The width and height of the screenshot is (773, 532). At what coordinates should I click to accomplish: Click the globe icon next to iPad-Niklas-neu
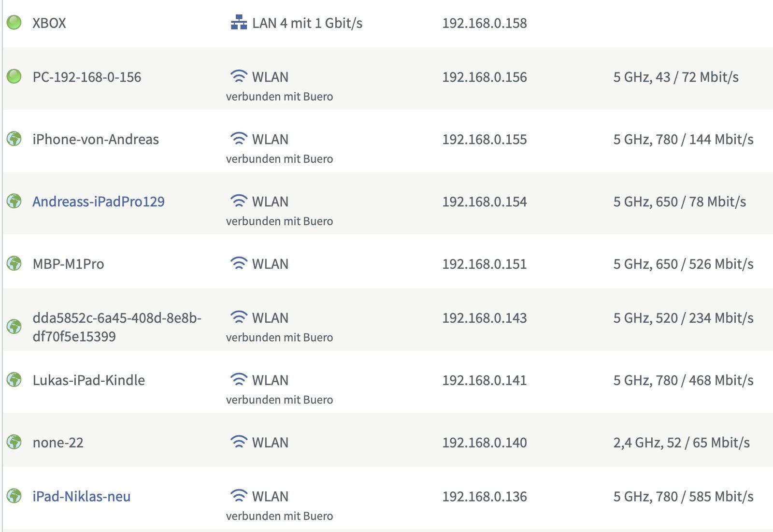point(14,496)
